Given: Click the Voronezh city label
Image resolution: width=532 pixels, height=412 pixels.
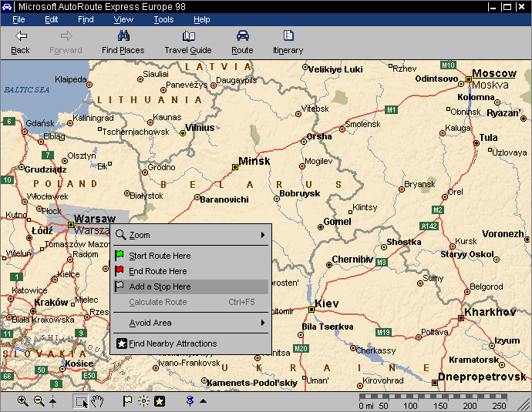Looking at the screenshot, I should pos(503,234).
